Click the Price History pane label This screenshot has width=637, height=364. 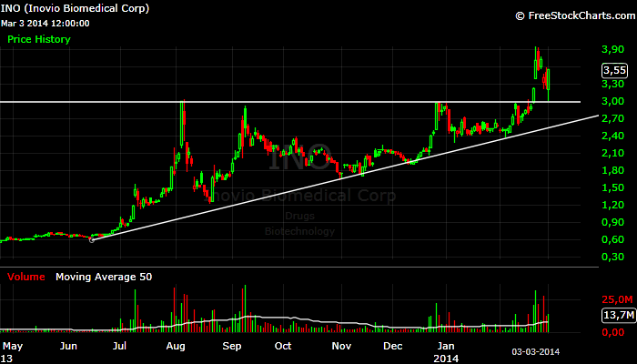39,39
